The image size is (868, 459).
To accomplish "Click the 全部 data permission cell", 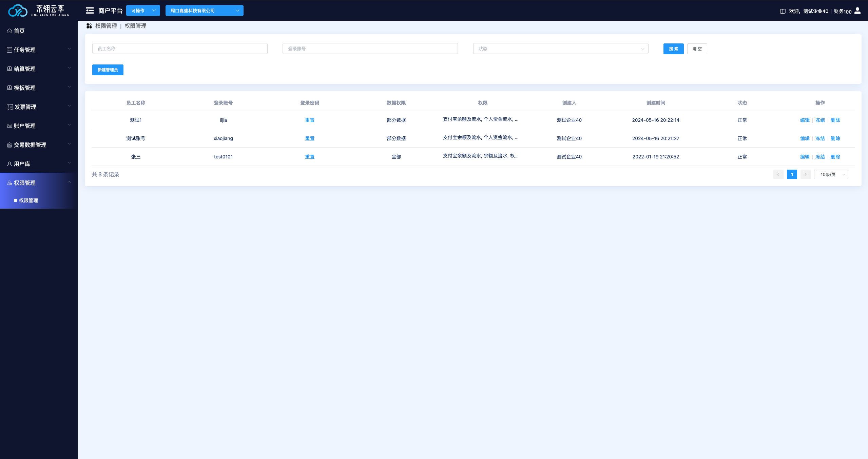I will coord(396,157).
